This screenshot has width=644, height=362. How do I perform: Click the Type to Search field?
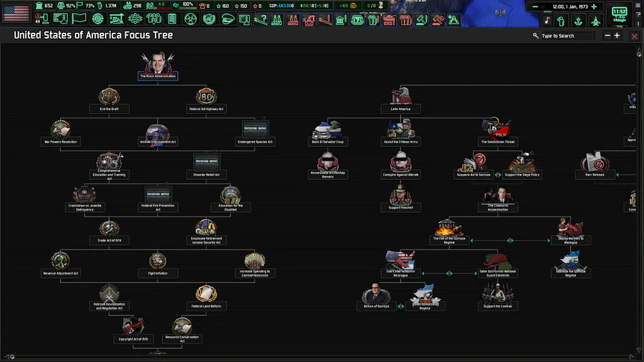[568, 36]
